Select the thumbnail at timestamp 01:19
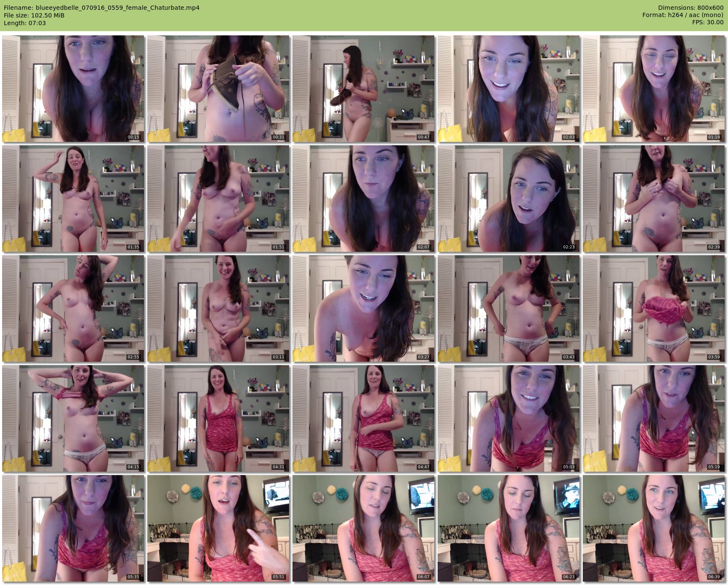Screen dimensions: 728x585 click(x=654, y=89)
